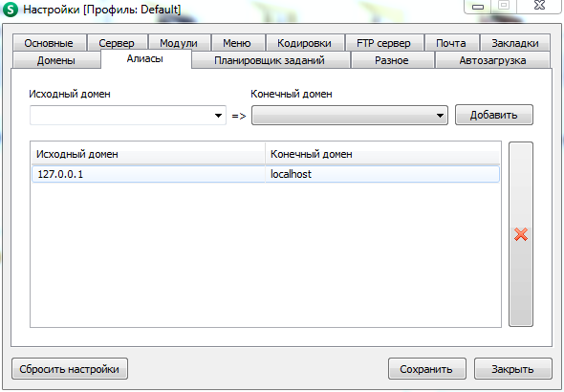Switch to the Разное tab
This screenshot has width=564, height=392.
pyautogui.click(x=392, y=60)
